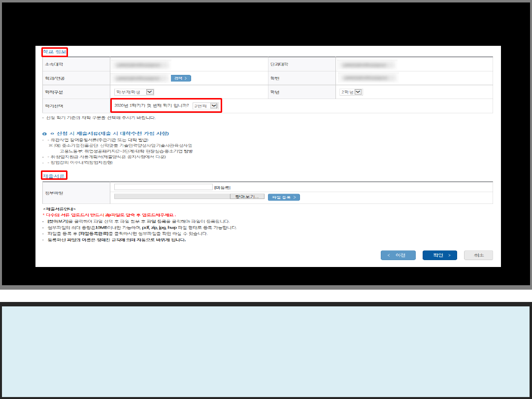Click the blue bullet icon beside 신청 시 제출서류
This screenshot has height=399, width=532.
point(45,134)
